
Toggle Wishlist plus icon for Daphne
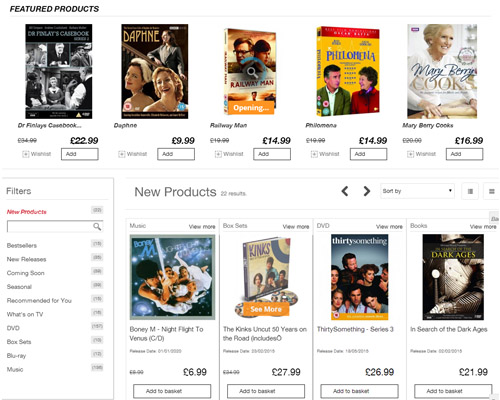point(122,154)
